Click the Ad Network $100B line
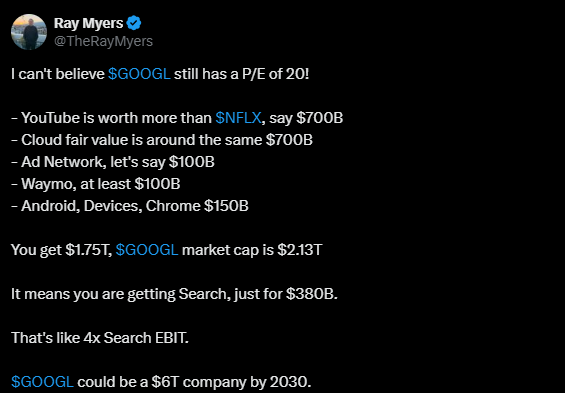 tap(113, 162)
